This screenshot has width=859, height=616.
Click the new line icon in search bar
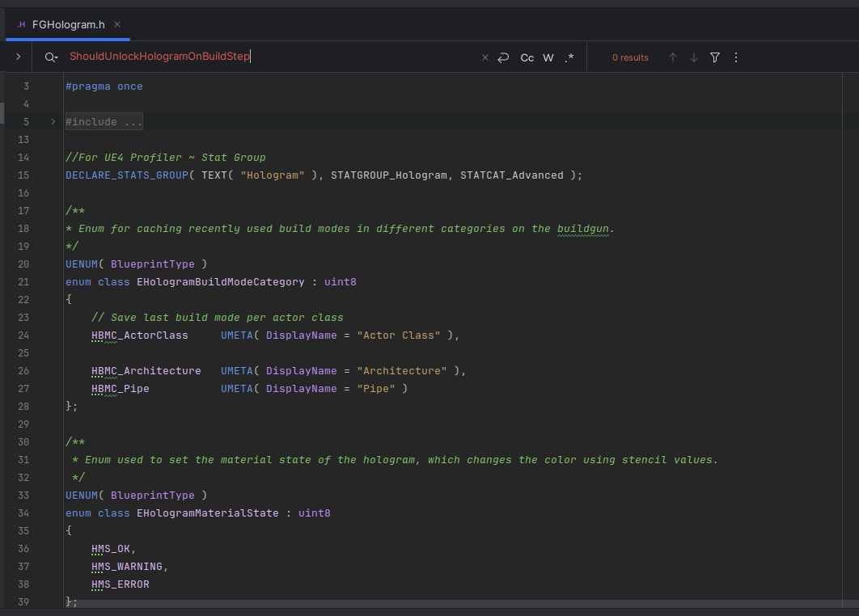pos(503,57)
